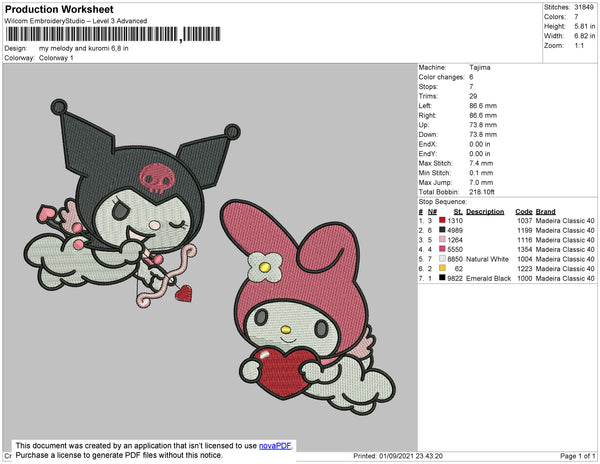Click thread code '1037' in first row
The image size is (600, 464).
[525, 221]
